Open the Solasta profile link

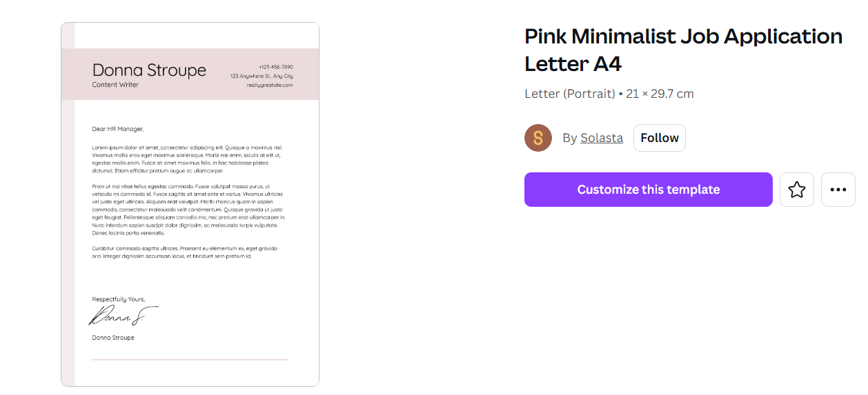[601, 138]
